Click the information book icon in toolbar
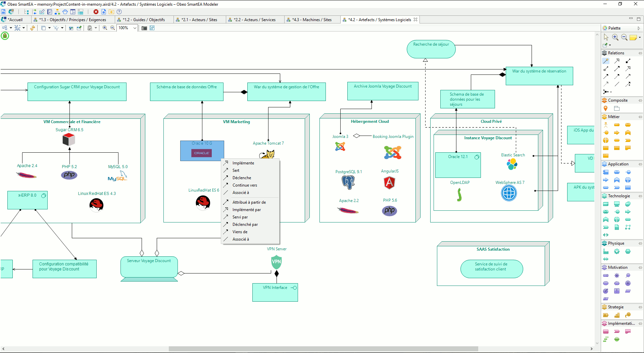 click(50, 12)
